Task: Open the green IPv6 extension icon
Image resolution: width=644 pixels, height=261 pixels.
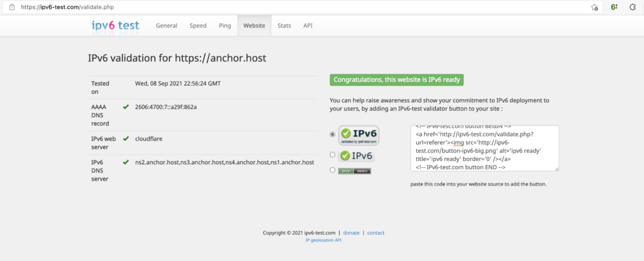Action: tap(613, 8)
